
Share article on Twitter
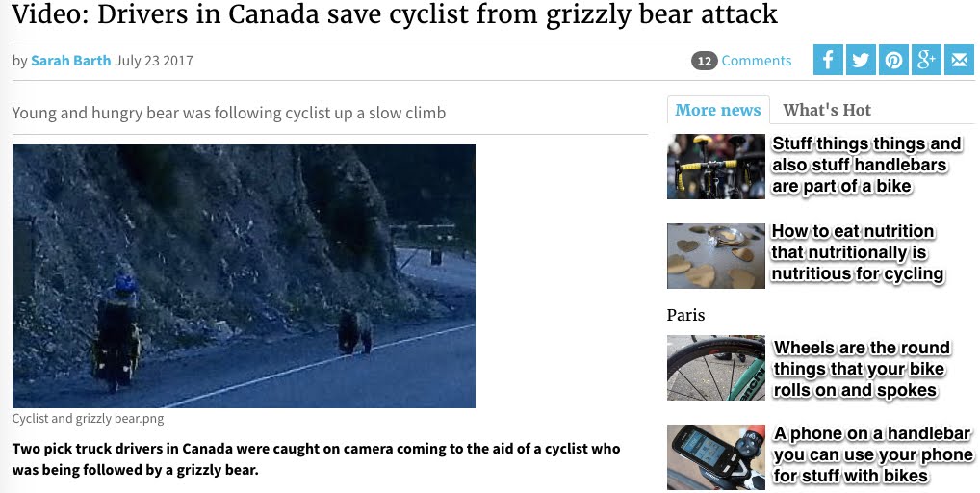861,60
